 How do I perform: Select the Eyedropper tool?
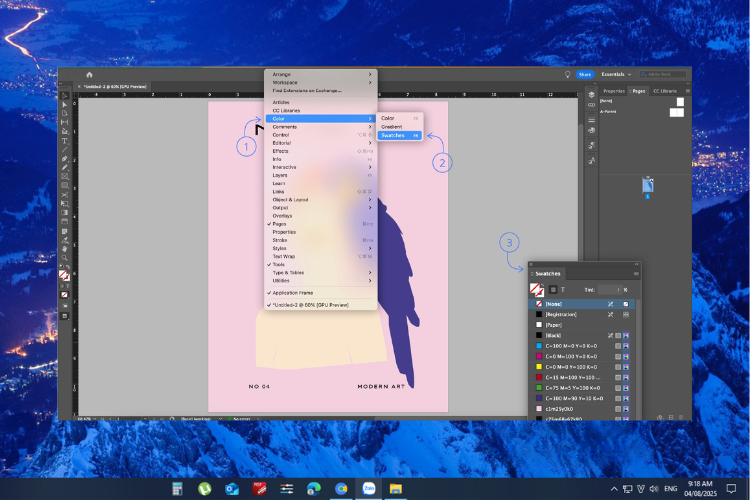[x=65, y=240]
